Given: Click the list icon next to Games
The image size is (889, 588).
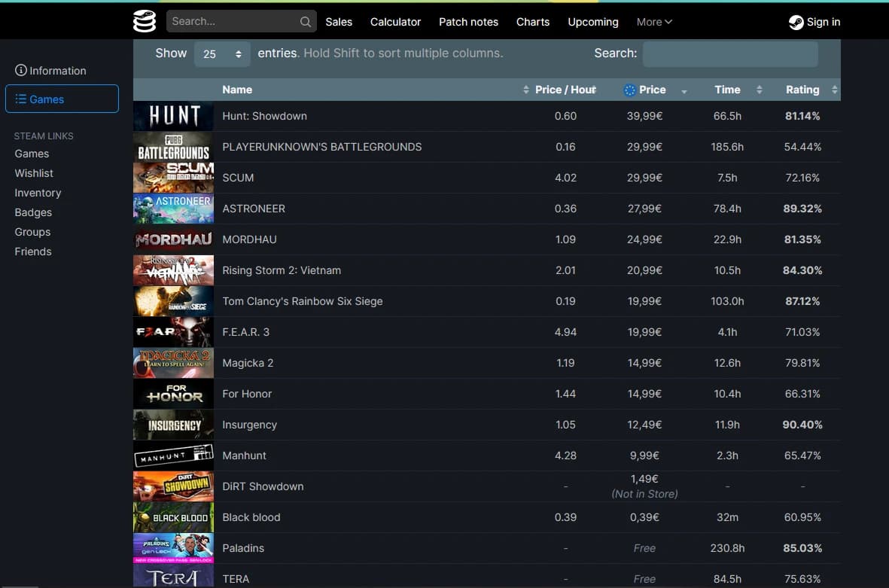Looking at the screenshot, I should (x=21, y=99).
